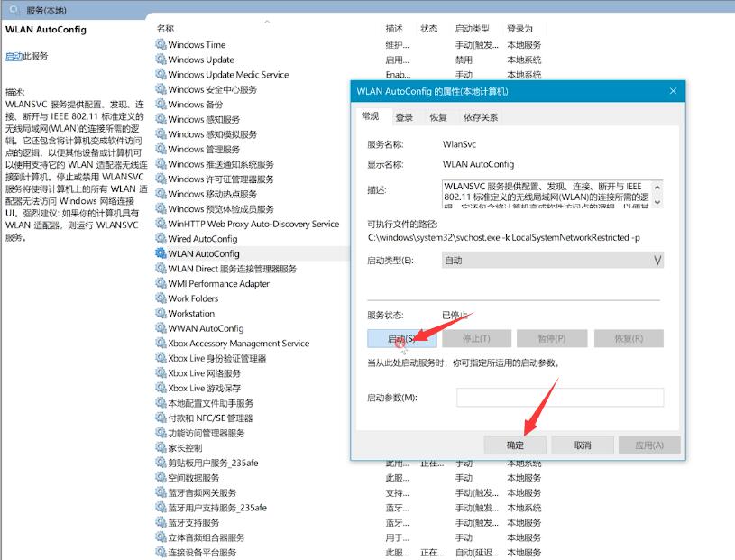Switch to the 登录 tab

coord(404,117)
